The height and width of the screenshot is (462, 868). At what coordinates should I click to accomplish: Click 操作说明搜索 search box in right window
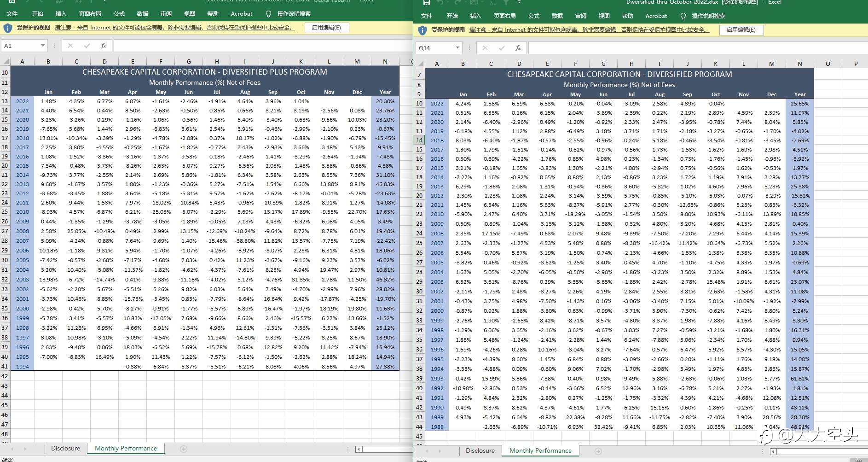coord(708,16)
